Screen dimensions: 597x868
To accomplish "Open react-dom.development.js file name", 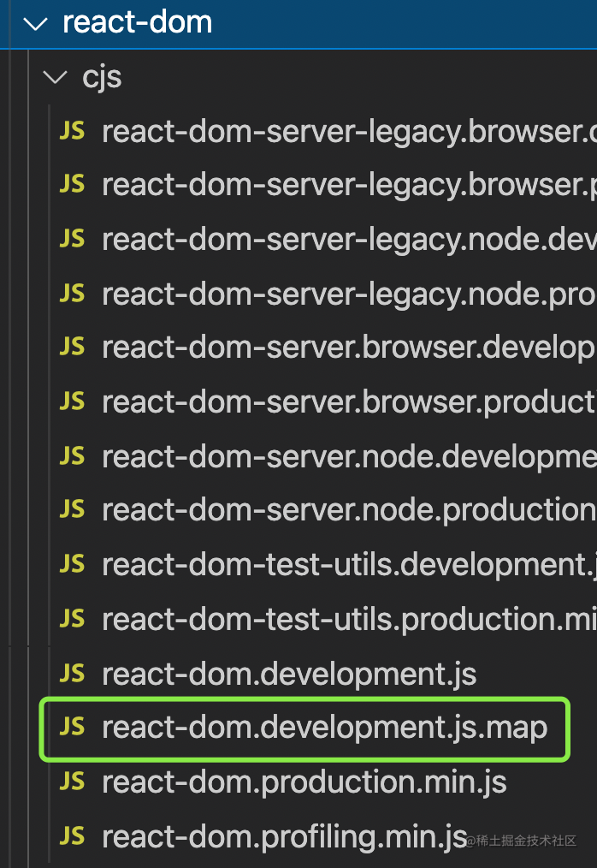I will coord(289,675).
